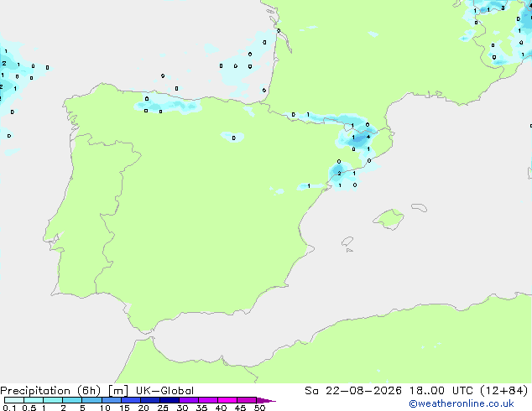Image resolution: width=532 pixels, height=411 pixels.
Task: Click the 0.1–0.5 palest cyan legend swatch
Action: 14,400
